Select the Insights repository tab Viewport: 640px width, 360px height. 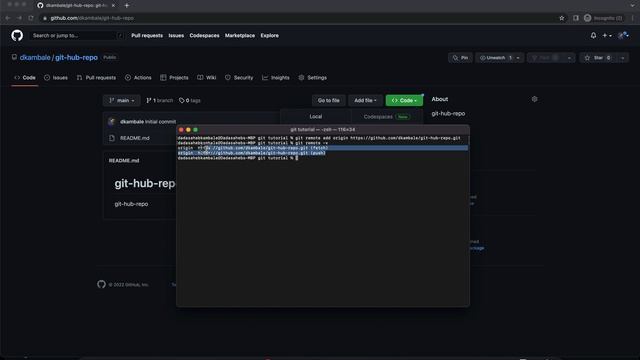[x=276, y=78]
